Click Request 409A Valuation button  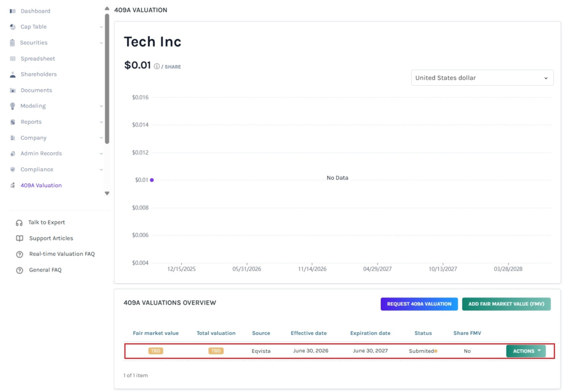click(419, 304)
